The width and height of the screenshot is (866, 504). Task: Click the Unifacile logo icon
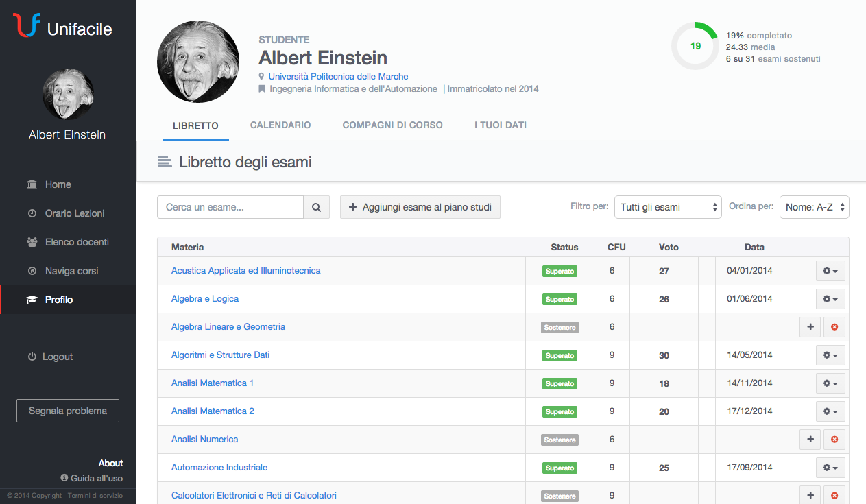[26, 25]
